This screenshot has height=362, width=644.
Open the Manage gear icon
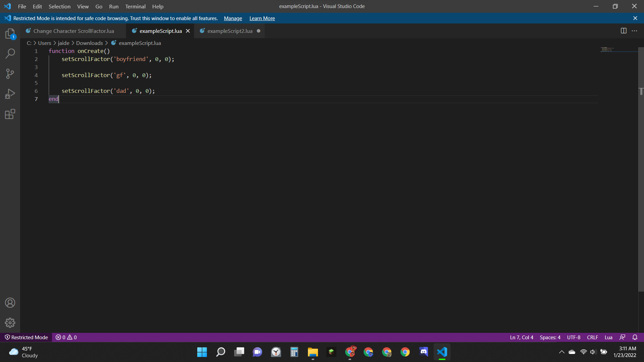tap(10, 323)
